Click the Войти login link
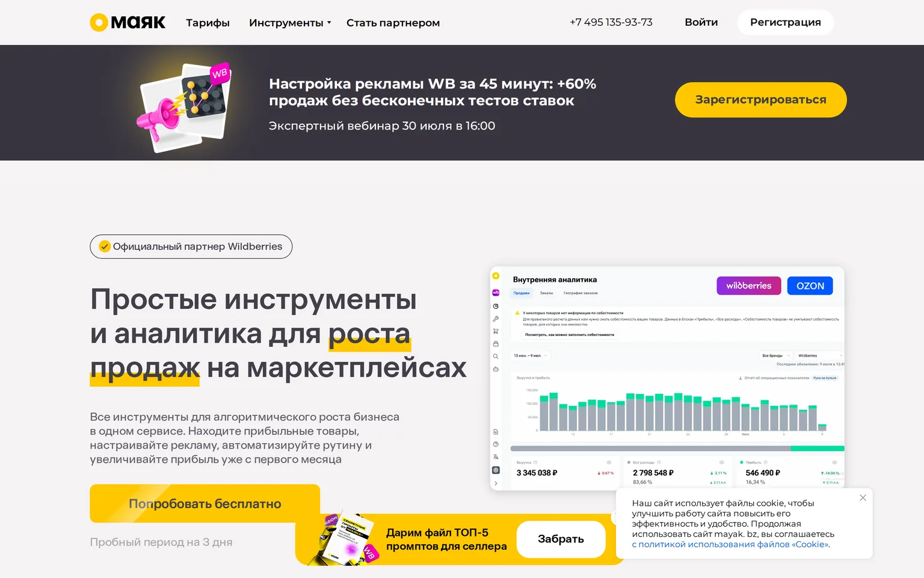 [x=701, y=22]
